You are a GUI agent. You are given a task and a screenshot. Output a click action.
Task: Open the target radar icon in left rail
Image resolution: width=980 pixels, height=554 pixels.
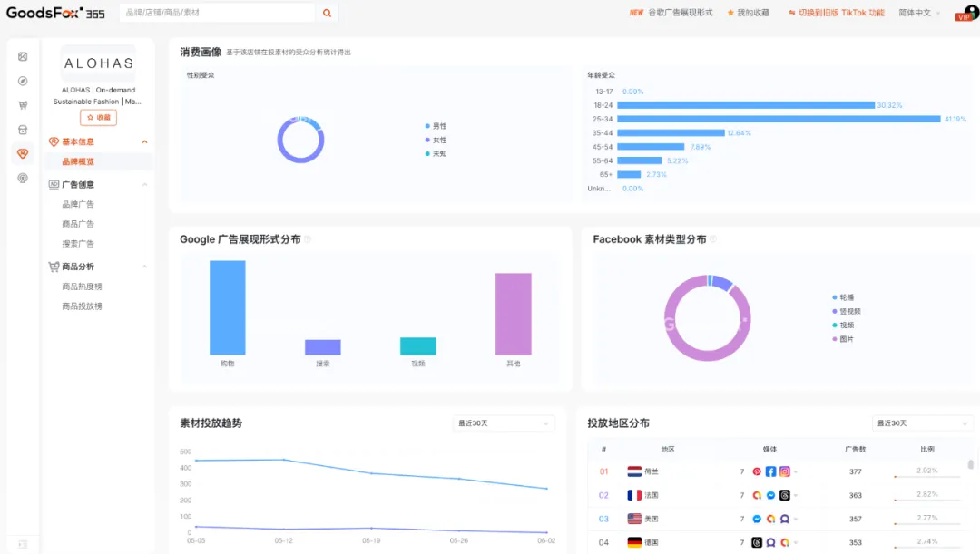23,178
